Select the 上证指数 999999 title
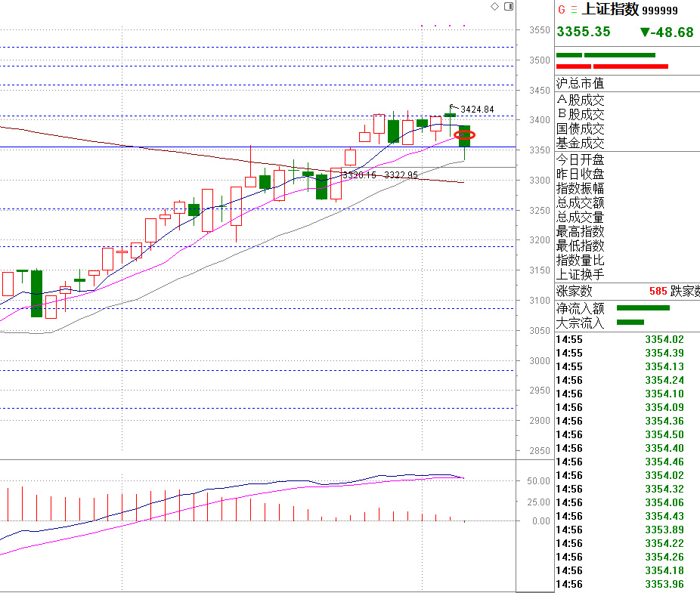Screen dimensions: 700x593 click(630, 9)
